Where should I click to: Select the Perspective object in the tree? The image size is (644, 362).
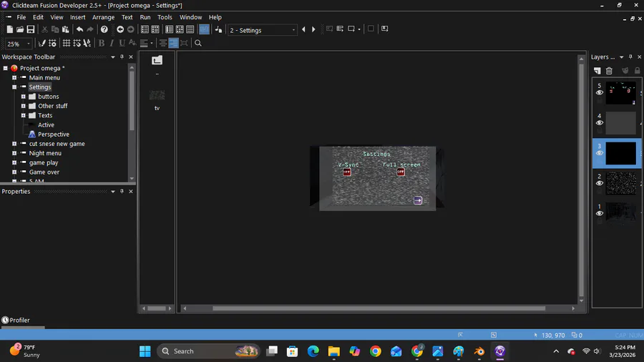[x=54, y=134]
